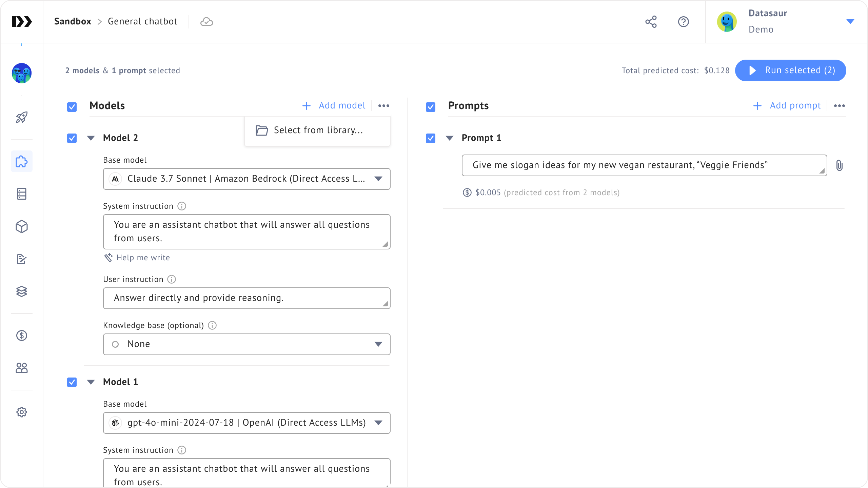The image size is (868, 488).
Task: Collapse the Prompt 1 section
Action: (450, 138)
